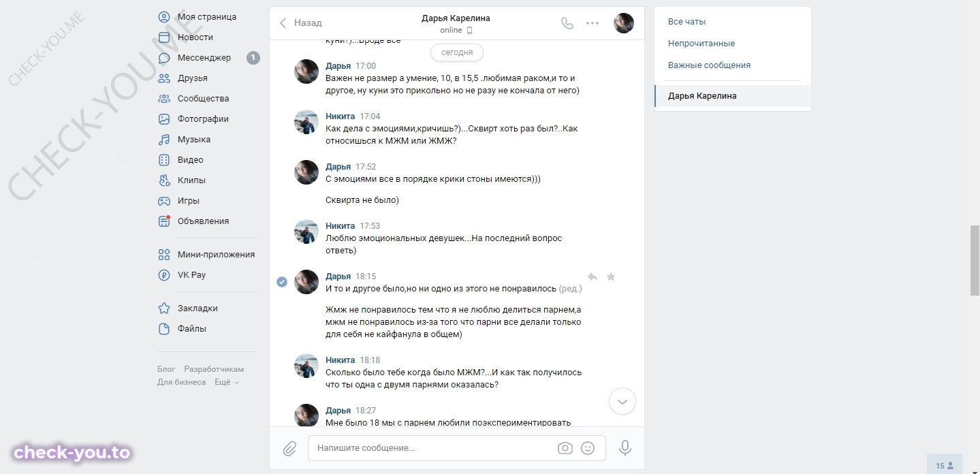The width and height of the screenshot is (980, 474).
Task: Click the Мессенджер chat bubble icon
Action: click(164, 58)
